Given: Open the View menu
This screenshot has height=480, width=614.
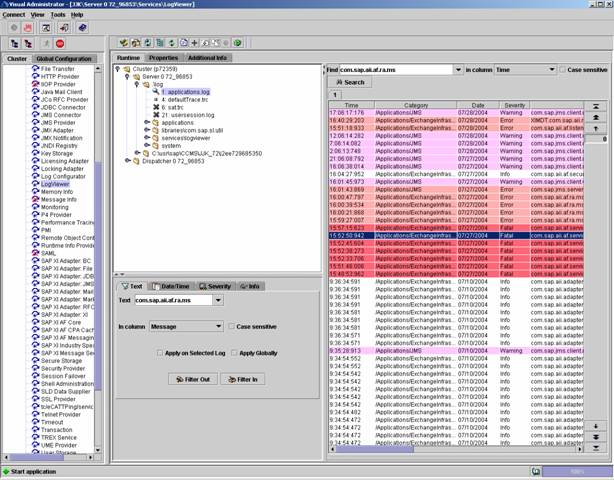Looking at the screenshot, I should pyautogui.click(x=38, y=15).
